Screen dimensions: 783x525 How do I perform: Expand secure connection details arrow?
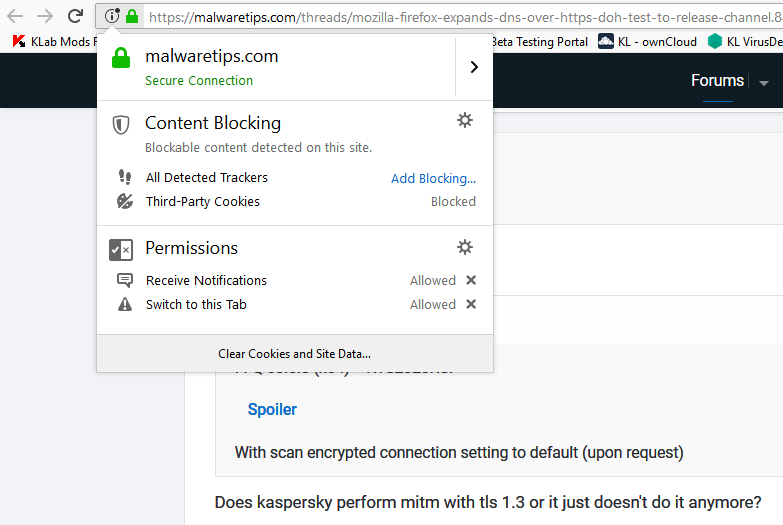click(474, 67)
